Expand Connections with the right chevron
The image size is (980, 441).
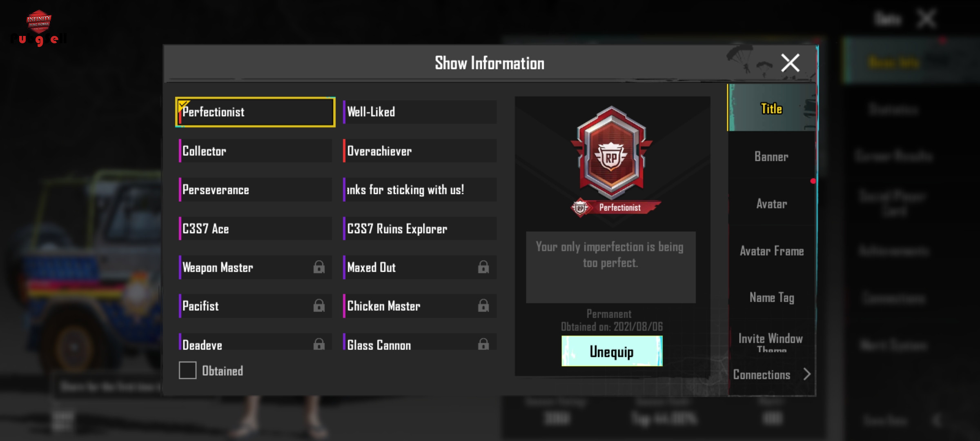807,374
